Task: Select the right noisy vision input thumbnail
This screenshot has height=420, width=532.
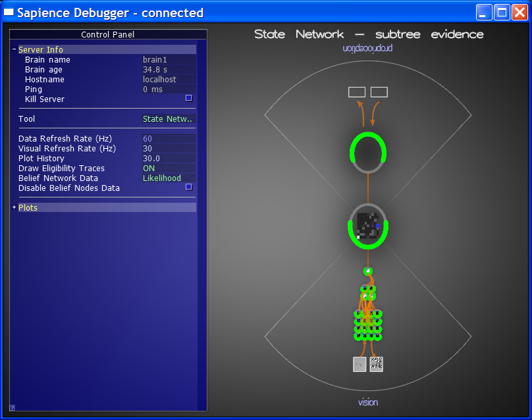Action: click(377, 364)
